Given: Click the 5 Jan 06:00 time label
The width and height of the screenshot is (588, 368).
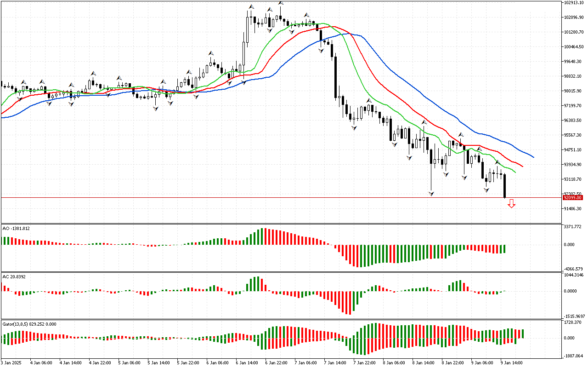Looking at the screenshot, I should click(130, 362).
